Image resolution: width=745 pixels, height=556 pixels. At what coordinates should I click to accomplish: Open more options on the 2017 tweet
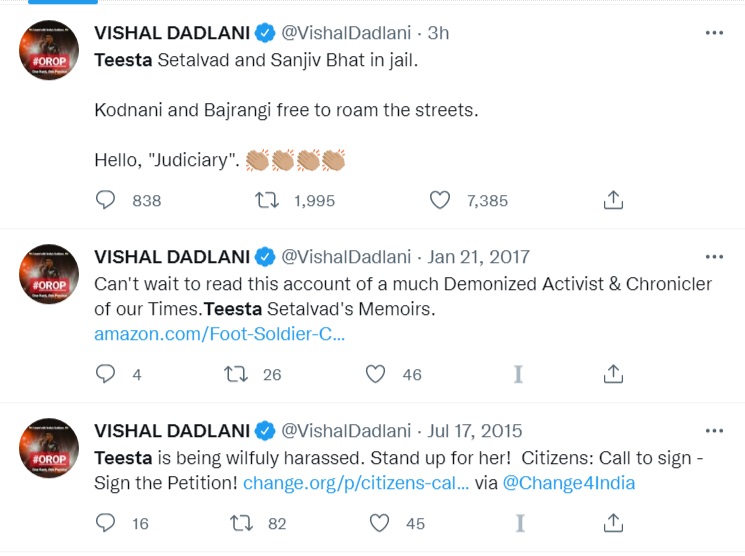coord(713,257)
